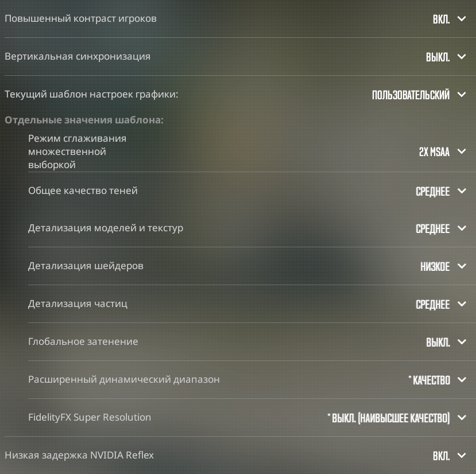The width and height of the screenshot is (476, 474).
Task: Click the КАЧЕСТВО value for динамический диапазон
Action: point(431,380)
